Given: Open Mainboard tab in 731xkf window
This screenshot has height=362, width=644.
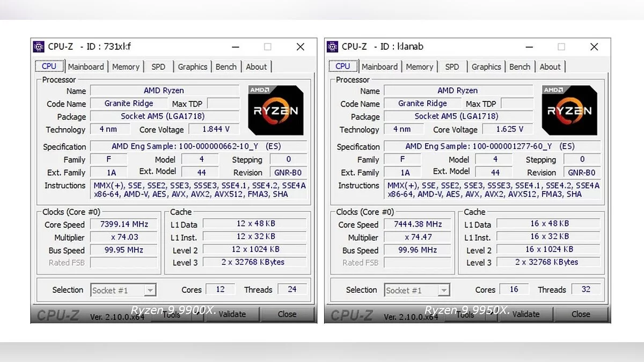Looking at the screenshot, I should 86,67.
